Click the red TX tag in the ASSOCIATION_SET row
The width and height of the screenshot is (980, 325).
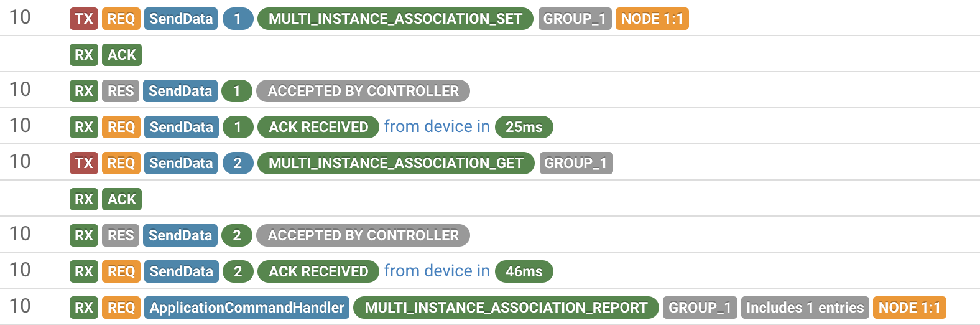(84, 19)
